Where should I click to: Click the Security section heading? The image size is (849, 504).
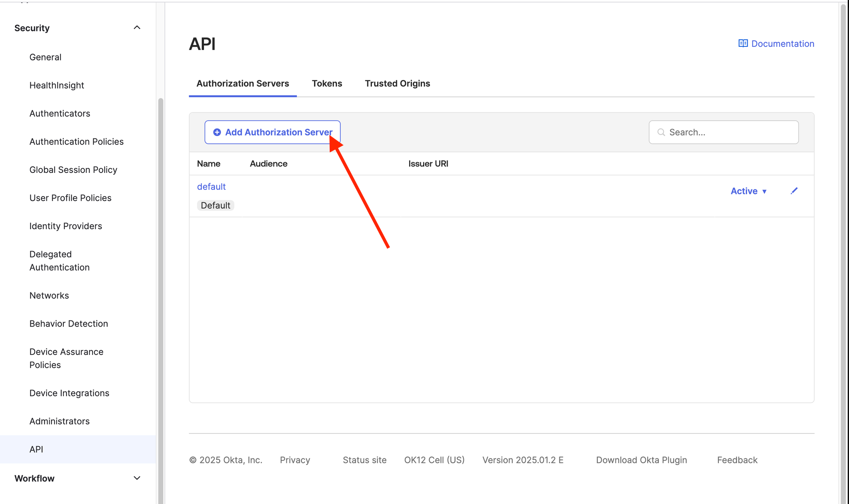[x=32, y=28]
